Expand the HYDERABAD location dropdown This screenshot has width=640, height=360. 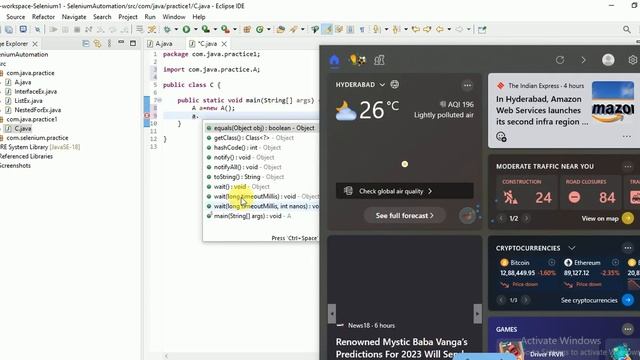click(382, 84)
